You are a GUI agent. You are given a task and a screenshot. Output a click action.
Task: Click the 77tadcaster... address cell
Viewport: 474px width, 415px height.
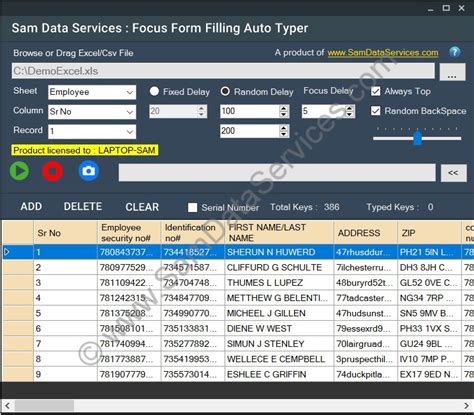[x=365, y=298]
